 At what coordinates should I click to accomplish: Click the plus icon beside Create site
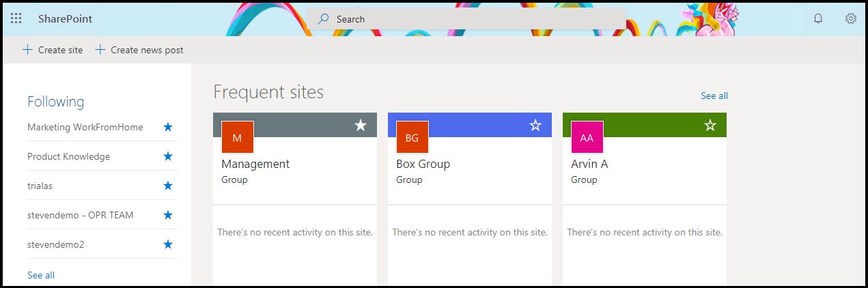tap(27, 50)
